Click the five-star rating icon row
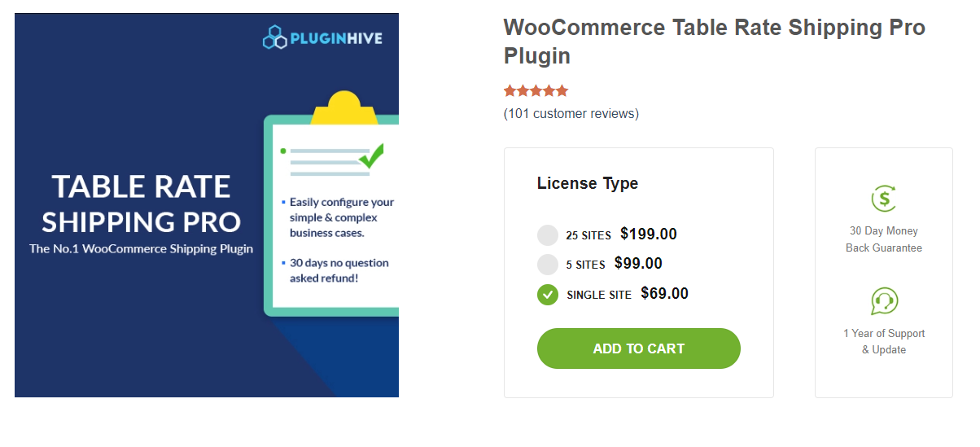980x447 pixels. coord(536,91)
